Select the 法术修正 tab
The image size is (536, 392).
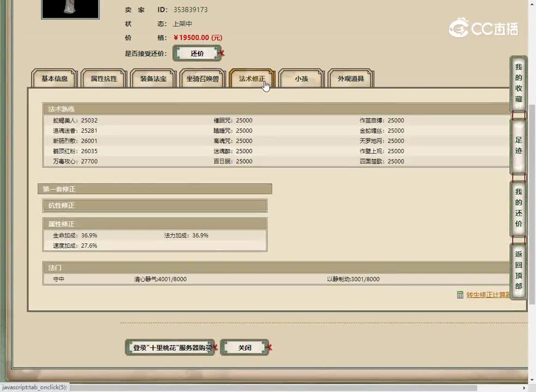pyautogui.click(x=252, y=78)
